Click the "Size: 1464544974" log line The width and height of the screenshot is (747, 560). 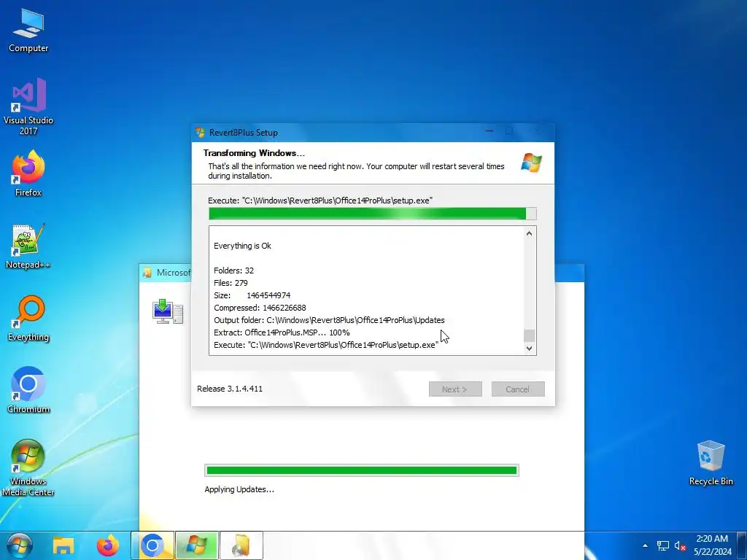[252, 295]
